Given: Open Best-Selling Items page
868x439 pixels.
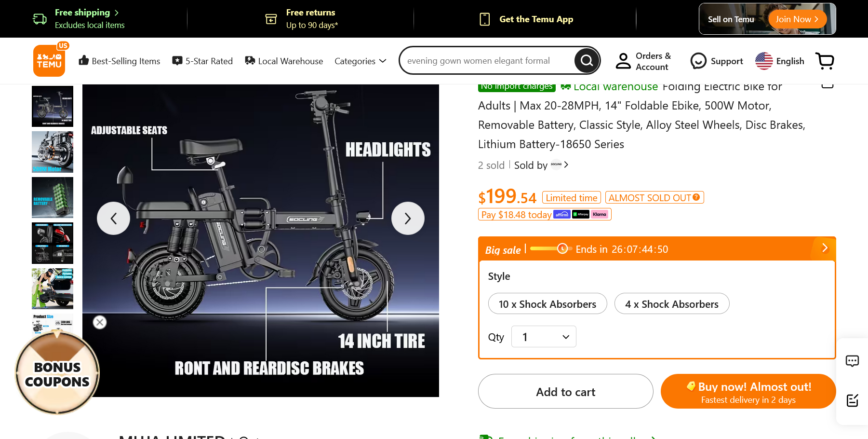Looking at the screenshot, I should coord(120,61).
